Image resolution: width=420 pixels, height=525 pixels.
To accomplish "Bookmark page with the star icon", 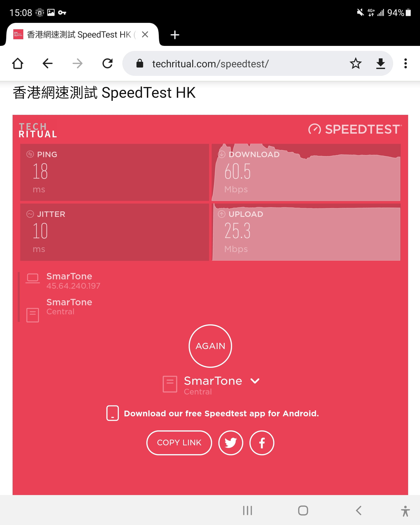I will point(356,63).
